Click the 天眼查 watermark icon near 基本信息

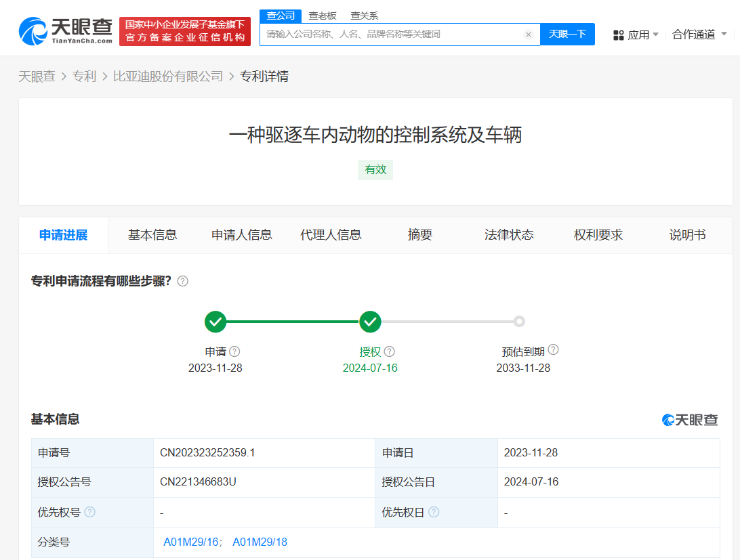(x=669, y=420)
